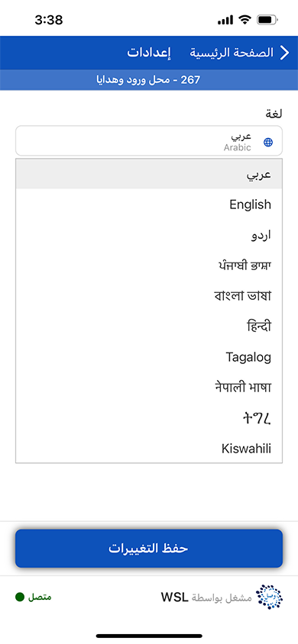Click the green connected status dot
The height and width of the screenshot is (644, 298).
pos(20,597)
